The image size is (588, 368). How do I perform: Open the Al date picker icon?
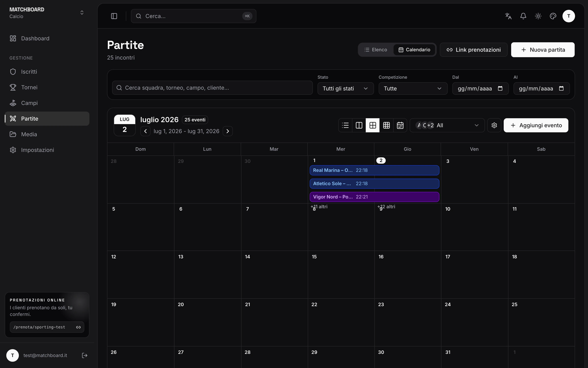561,88
